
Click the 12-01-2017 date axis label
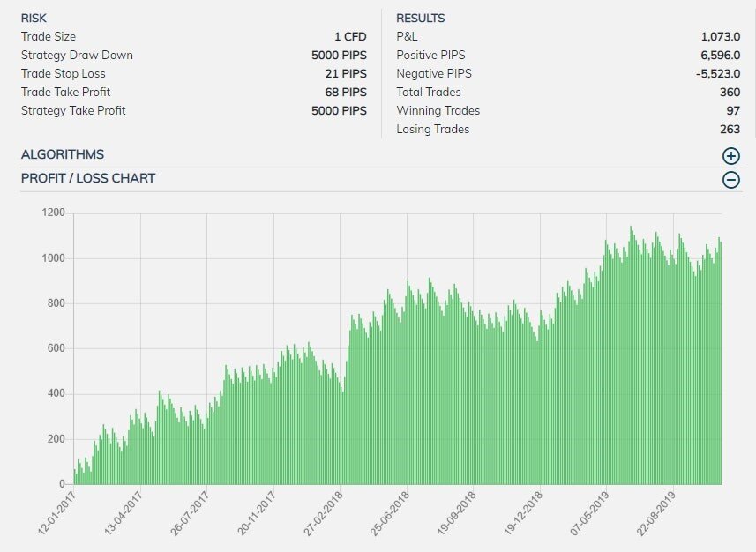click(56, 512)
